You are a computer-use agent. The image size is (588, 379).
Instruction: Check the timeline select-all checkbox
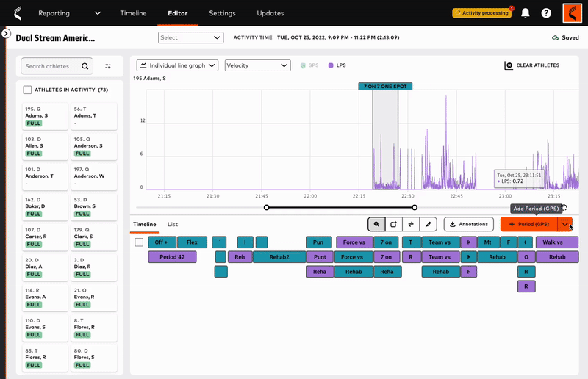coord(139,242)
